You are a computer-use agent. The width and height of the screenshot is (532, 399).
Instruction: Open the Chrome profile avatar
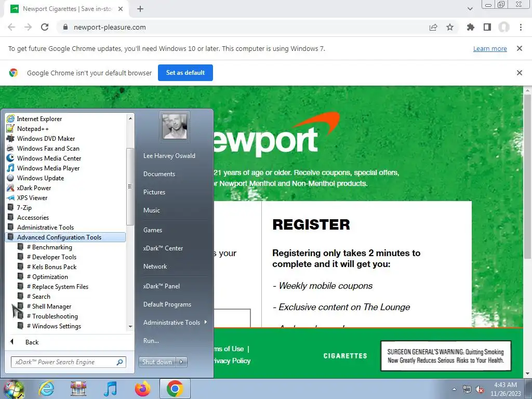504,27
